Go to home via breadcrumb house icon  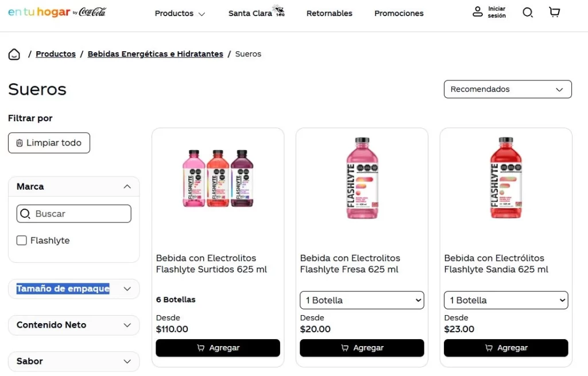pos(14,55)
